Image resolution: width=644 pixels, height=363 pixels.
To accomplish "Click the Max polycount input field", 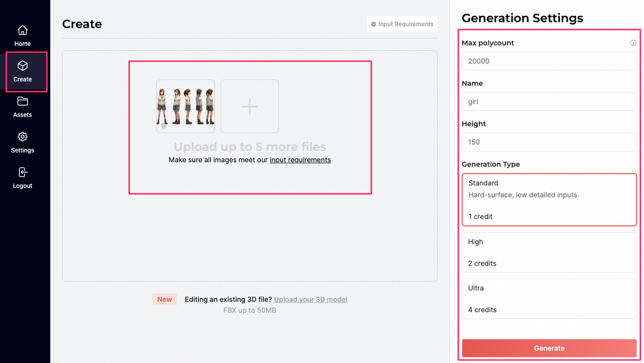I will pyautogui.click(x=549, y=61).
